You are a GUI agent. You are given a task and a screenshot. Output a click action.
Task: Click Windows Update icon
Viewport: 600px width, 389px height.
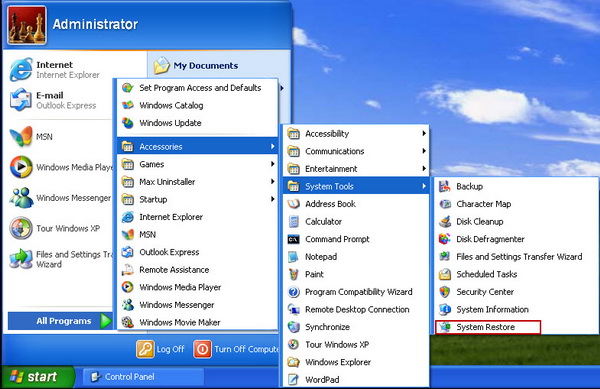127,123
